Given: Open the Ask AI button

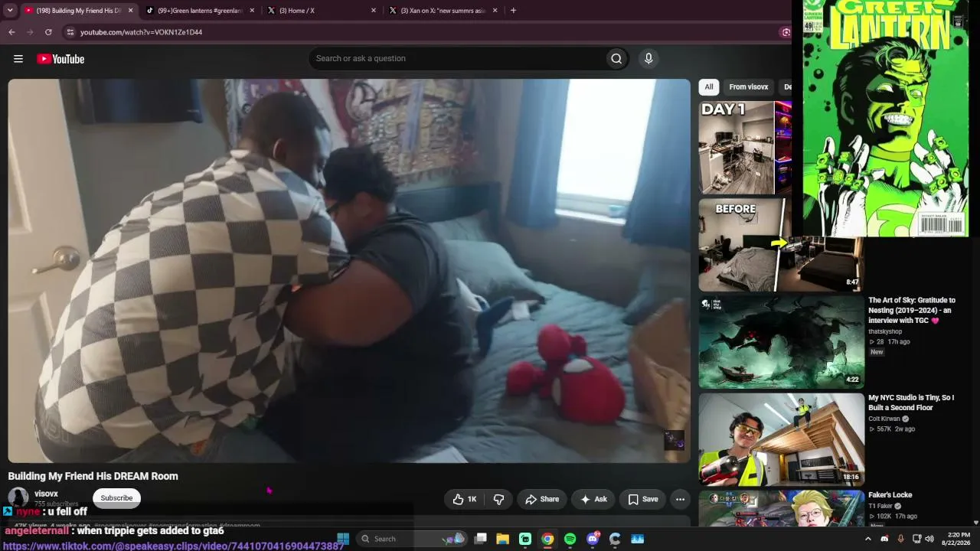Looking at the screenshot, I should point(593,499).
